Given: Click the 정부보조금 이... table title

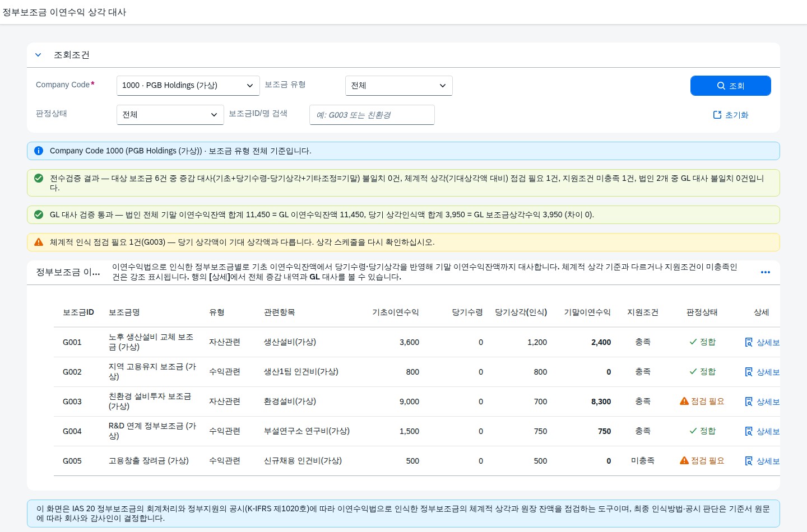Looking at the screenshot, I should 68,272.
